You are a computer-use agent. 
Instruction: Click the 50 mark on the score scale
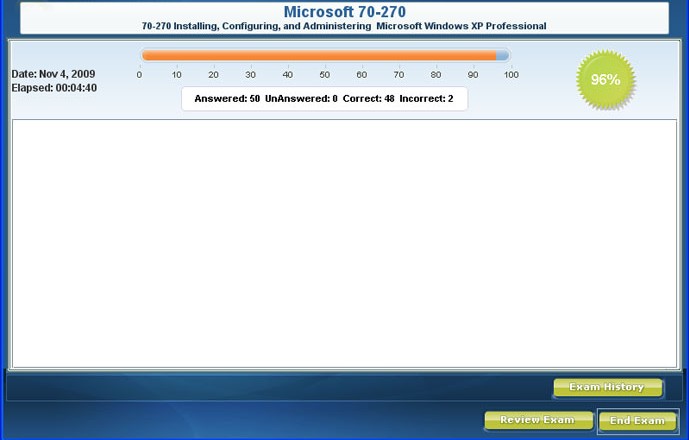click(x=325, y=75)
